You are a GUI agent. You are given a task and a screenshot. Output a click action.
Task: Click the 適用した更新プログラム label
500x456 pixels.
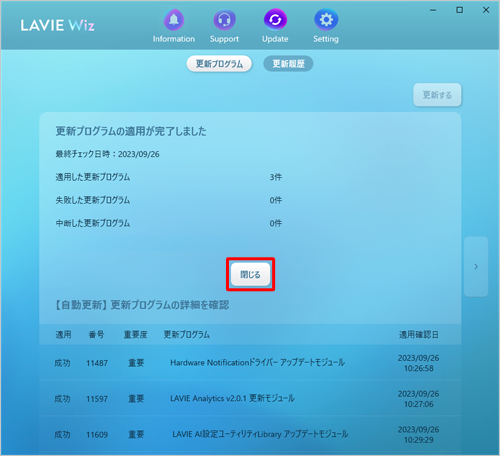[93, 177]
